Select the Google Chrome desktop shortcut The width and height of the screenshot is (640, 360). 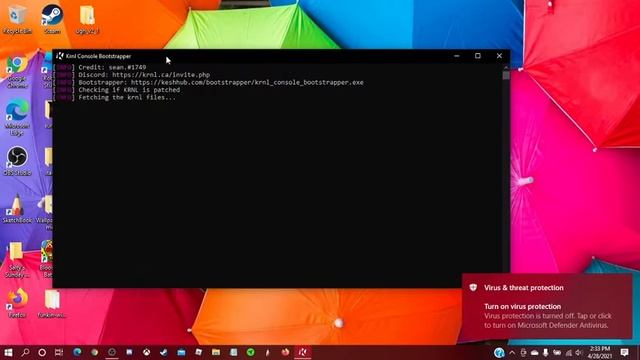click(17, 72)
